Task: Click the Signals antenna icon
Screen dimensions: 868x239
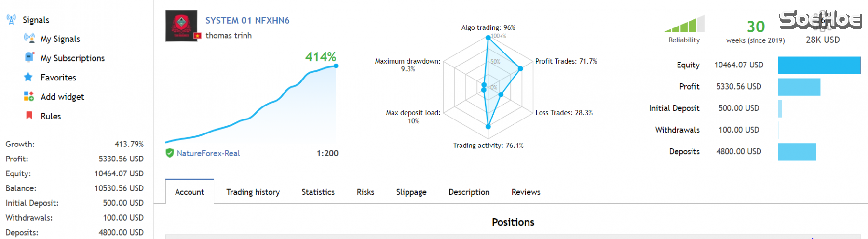Action: pyautogui.click(x=11, y=20)
